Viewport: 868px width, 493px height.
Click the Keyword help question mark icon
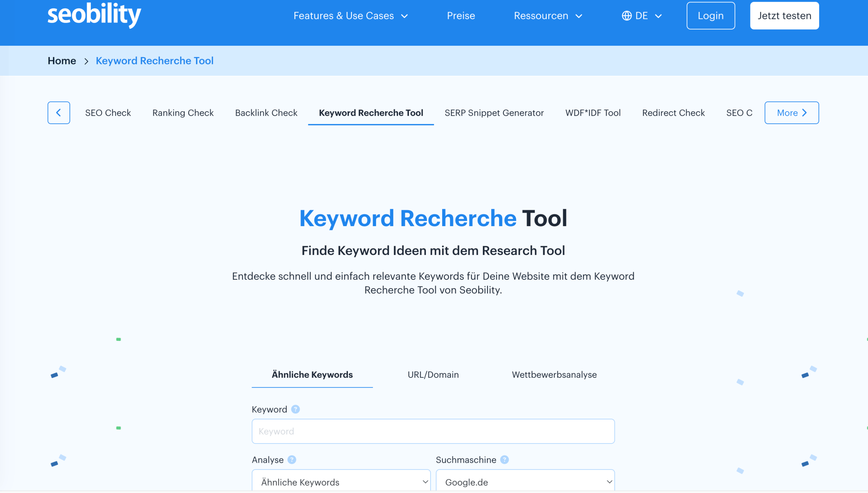tap(295, 409)
